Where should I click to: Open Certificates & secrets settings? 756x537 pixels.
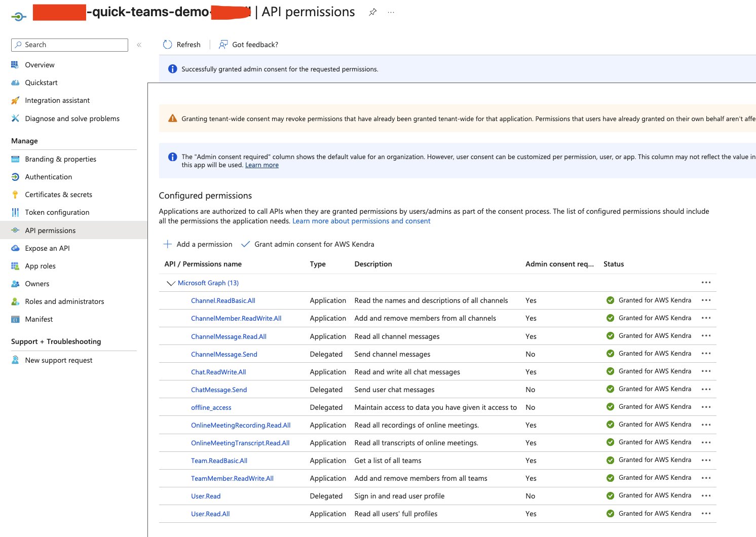coord(58,194)
